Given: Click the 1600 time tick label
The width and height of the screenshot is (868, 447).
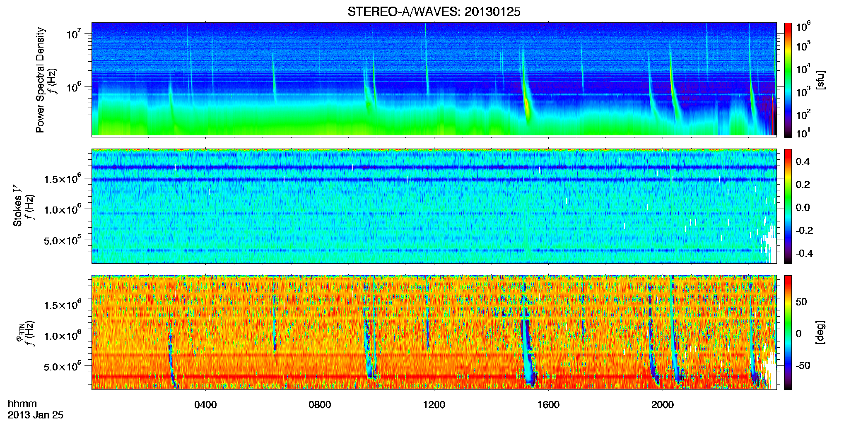Looking at the screenshot, I should coord(548,405).
